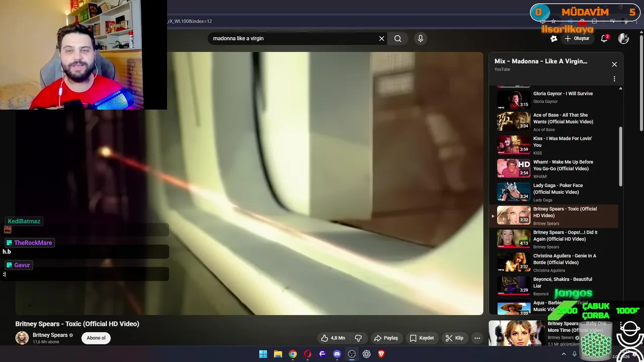644x362 pixels.
Task: Dislike the video with the thumbs down
Action: (358, 338)
